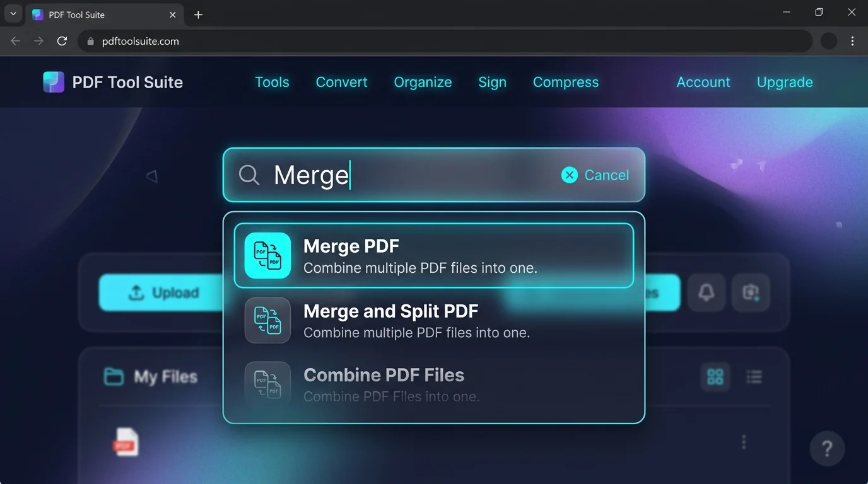Open the Tools menu
The width and height of the screenshot is (868, 484).
[272, 82]
